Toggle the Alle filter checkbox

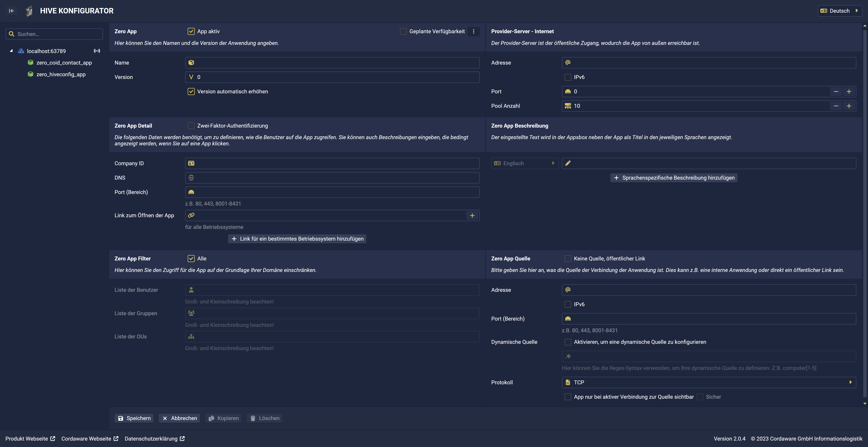[x=191, y=258]
